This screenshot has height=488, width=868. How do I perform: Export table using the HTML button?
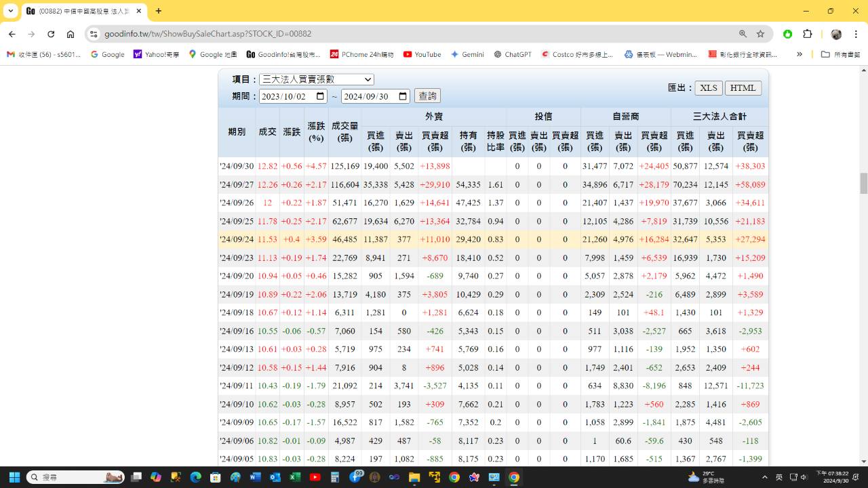click(743, 88)
